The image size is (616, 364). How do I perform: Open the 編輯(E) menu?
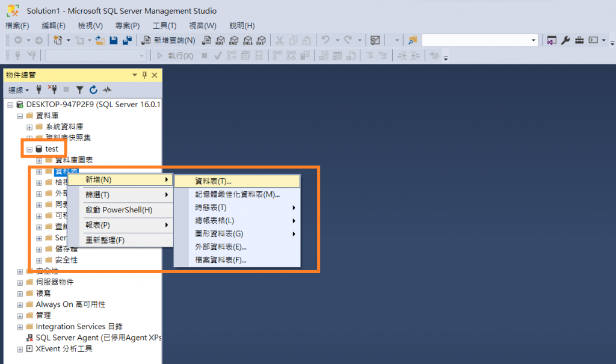click(54, 25)
